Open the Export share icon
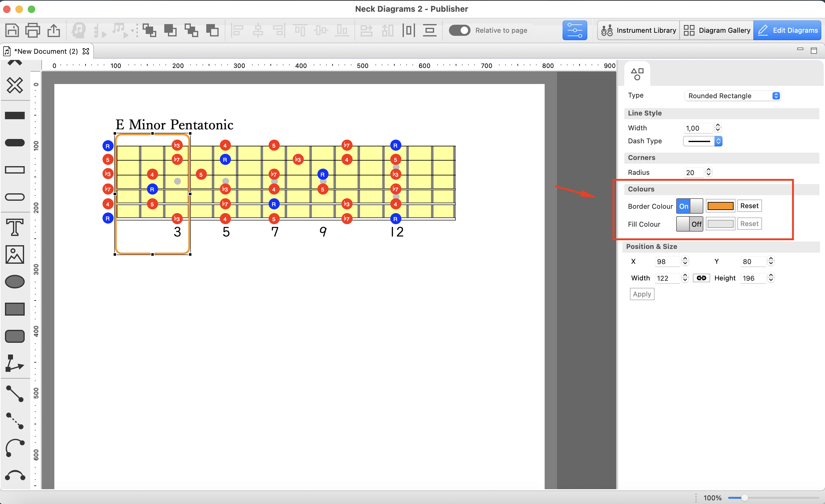The width and height of the screenshot is (825, 504). tap(54, 31)
